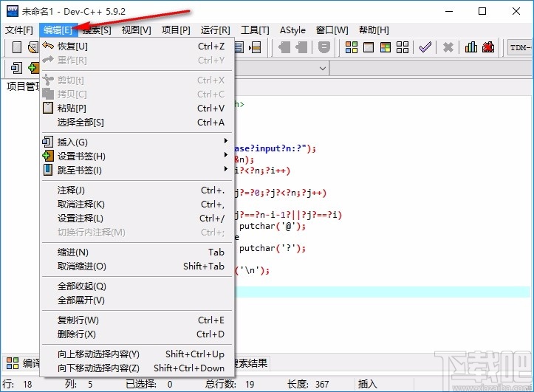The width and height of the screenshot is (534, 392).
Task: Open the bar chart profile analysis icon
Action: coord(470,47)
